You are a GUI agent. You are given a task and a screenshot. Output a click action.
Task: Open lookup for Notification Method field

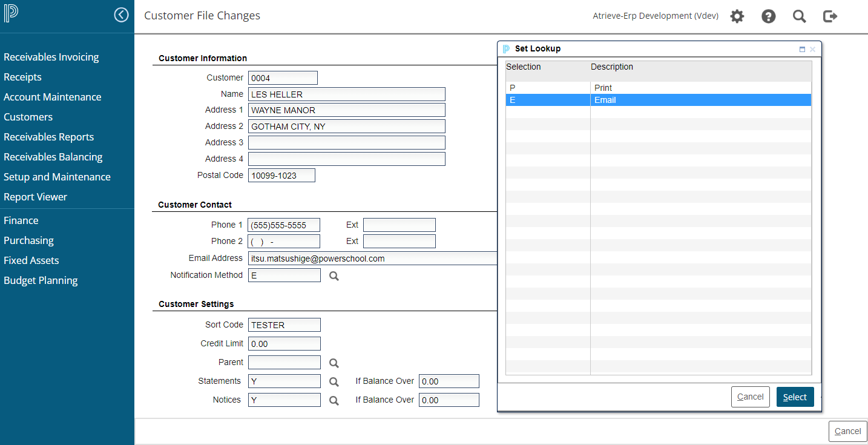pyautogui.click(x=334, y=276)
